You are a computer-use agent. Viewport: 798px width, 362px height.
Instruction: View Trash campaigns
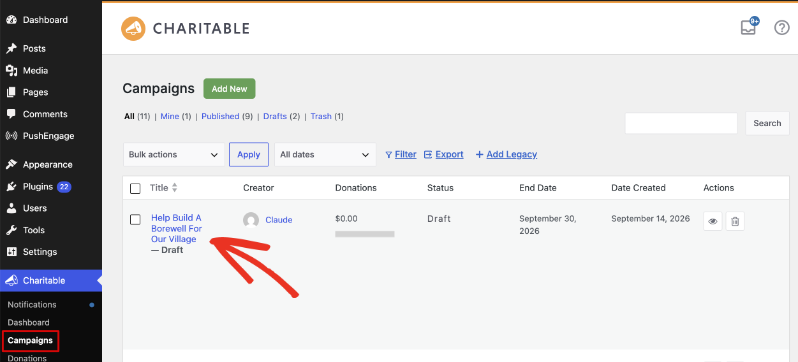[321, 116]
